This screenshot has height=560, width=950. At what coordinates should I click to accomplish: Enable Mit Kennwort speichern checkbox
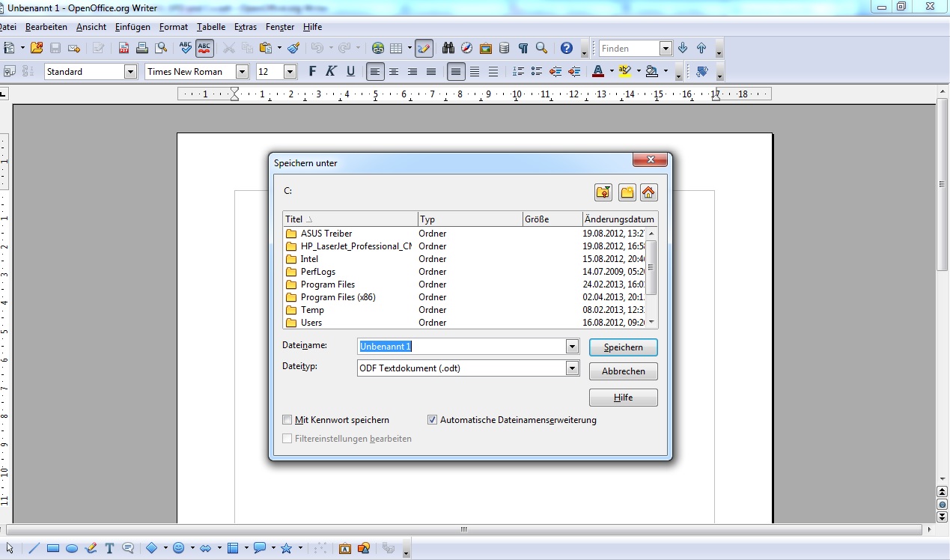click(x=287, y=420)
